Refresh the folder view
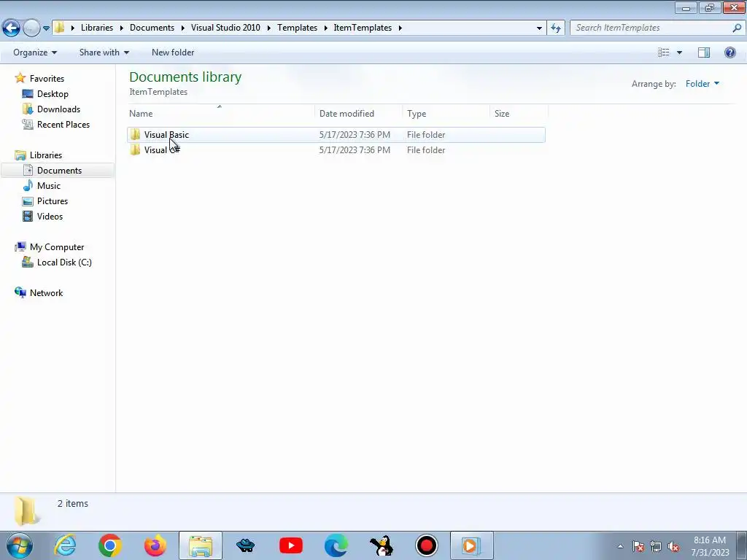 click(x=556, y=28)
